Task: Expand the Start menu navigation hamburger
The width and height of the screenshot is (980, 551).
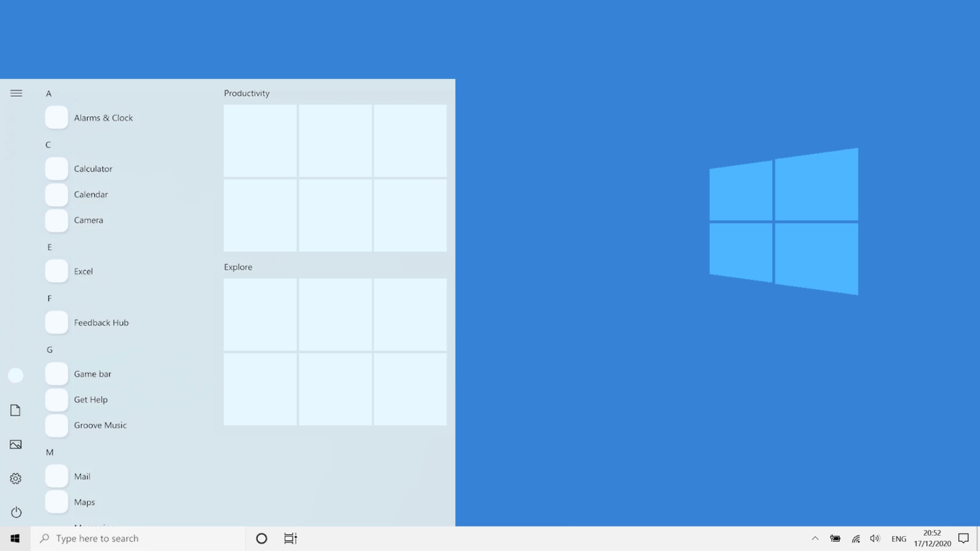Action: (16, 93)
